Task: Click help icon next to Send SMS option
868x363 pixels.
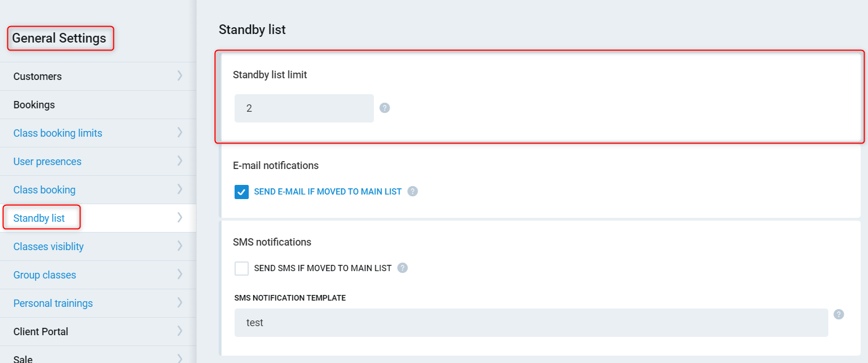Action: 403,268
